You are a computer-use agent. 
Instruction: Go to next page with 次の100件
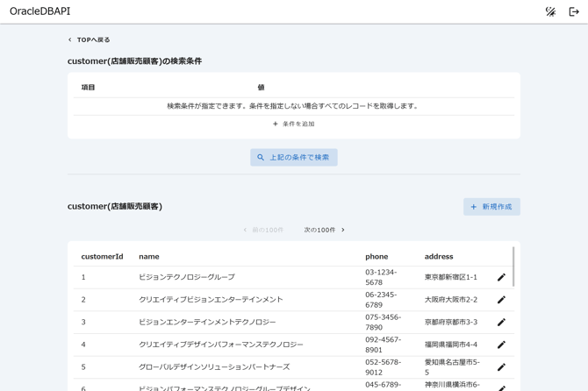click(324, 230)
